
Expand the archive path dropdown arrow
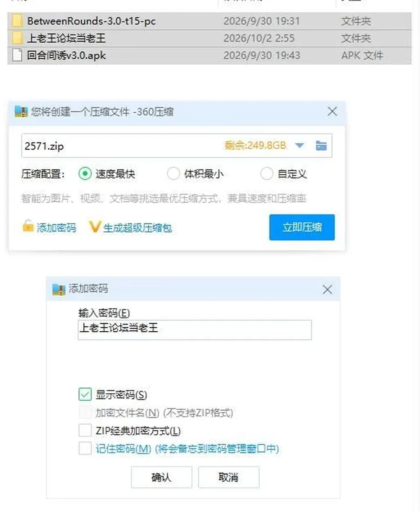click(x=299, y=145)
